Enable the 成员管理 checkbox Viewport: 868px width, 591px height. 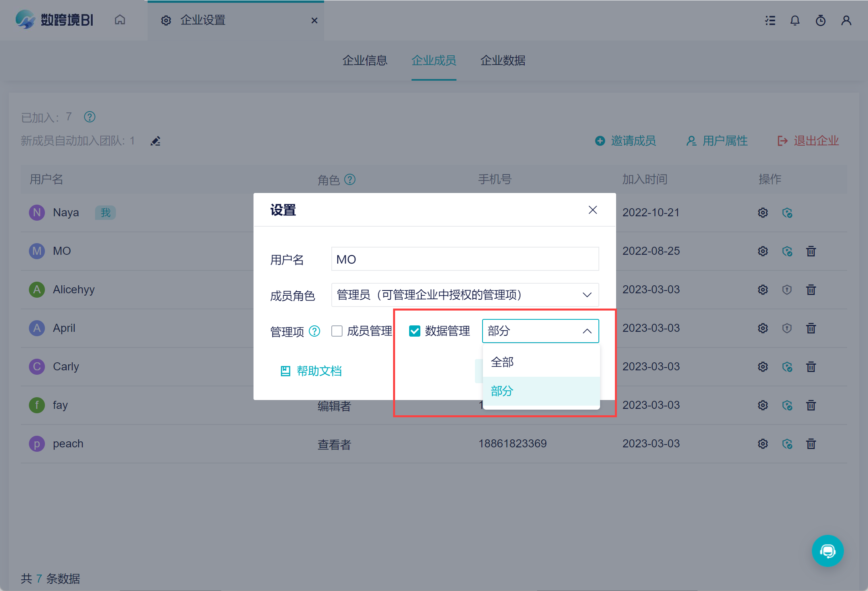337,331
